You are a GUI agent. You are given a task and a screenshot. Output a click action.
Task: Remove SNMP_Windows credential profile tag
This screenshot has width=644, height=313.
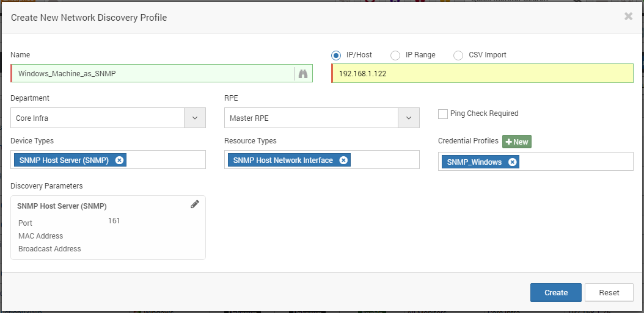(x=512, y=162)
